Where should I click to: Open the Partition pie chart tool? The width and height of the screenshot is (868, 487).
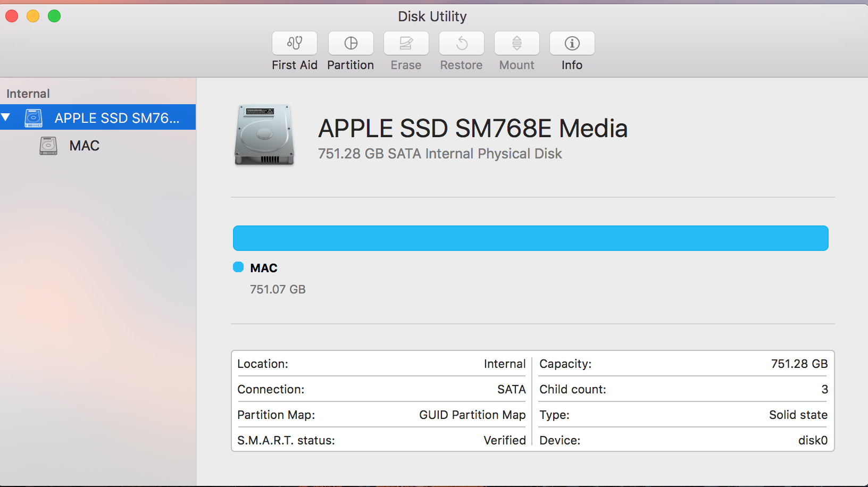[351, 43]
